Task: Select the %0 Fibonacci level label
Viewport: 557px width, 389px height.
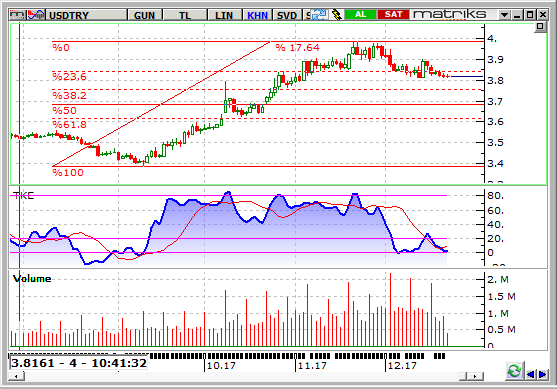Action: coord(61,48)
